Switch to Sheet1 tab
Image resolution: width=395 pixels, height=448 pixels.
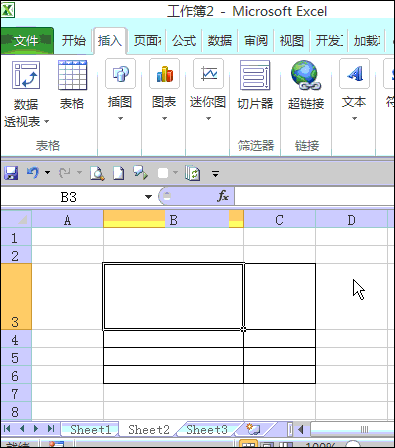90,429
